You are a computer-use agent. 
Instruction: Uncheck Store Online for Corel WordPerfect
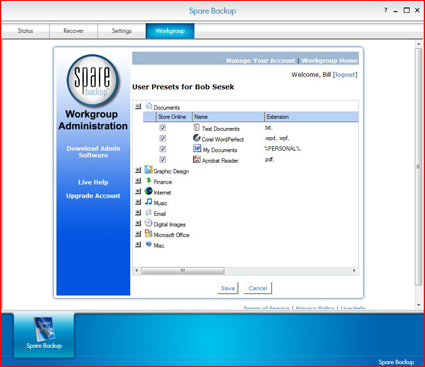163,138
